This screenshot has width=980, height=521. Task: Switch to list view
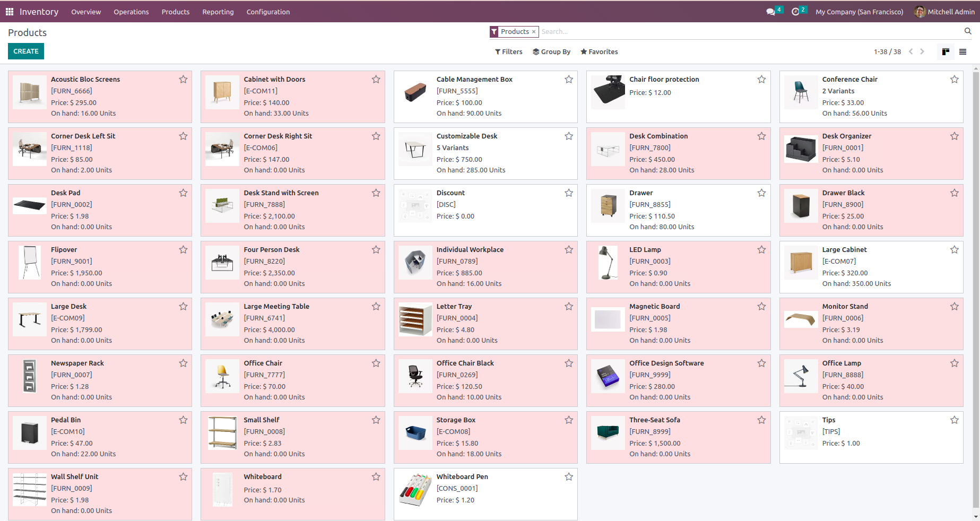click(962, 51)
